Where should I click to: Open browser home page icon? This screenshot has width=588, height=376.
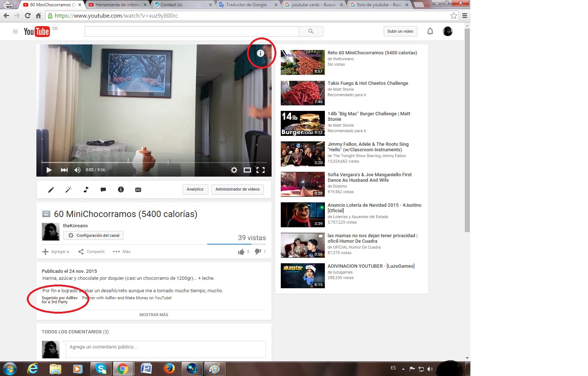point(38,16)
